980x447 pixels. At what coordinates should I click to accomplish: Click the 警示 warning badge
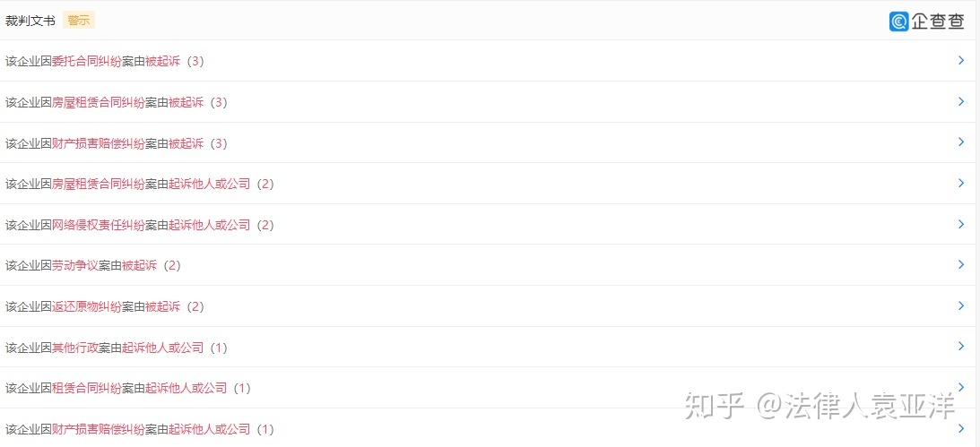tap(79, 21)
